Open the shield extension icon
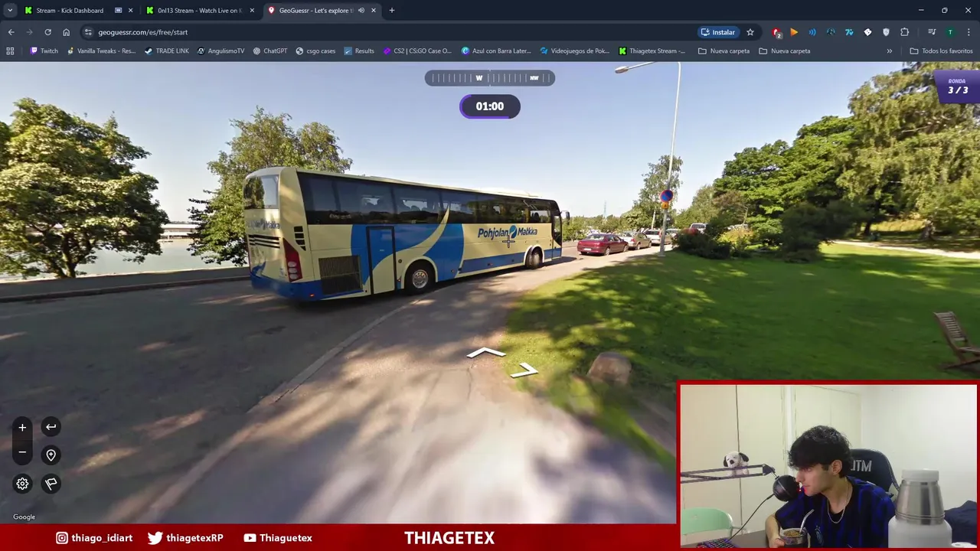This screenshot has height=551, width=980. [886, 32]
